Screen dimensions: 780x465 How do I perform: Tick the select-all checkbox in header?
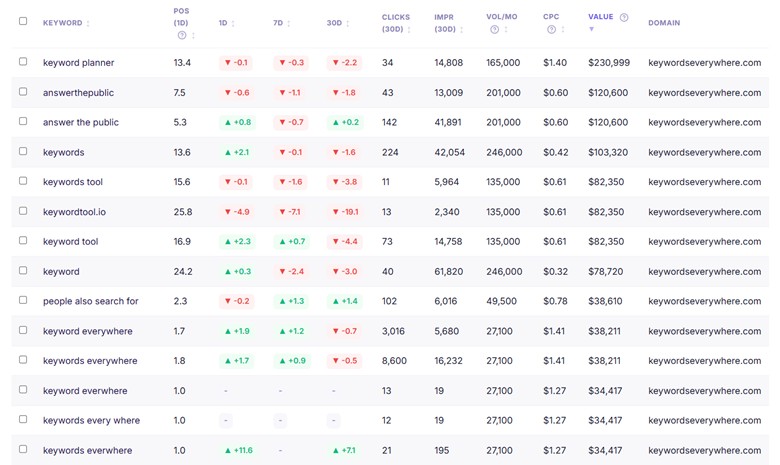pyautogui.click(x=23, y=21)
